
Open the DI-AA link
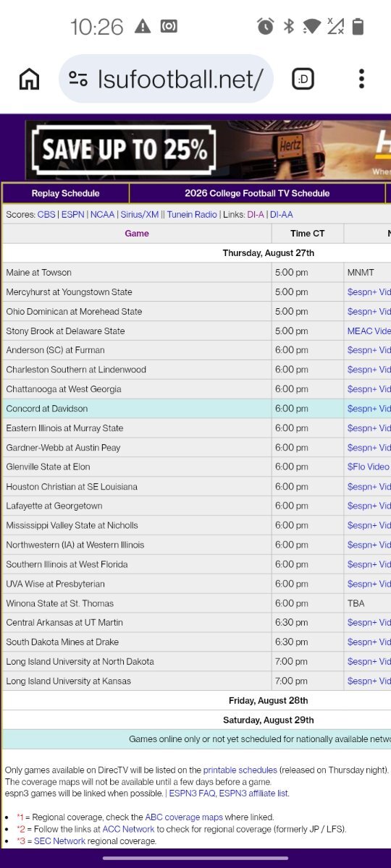(x=282, y=215)
